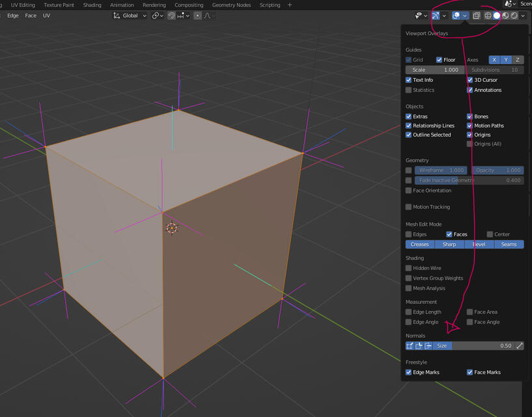Image resolution: width=532 pixels, height=417 pixels.
Task: Switch to the Geometry Nodes workspace tab
Action: point(231,5)
